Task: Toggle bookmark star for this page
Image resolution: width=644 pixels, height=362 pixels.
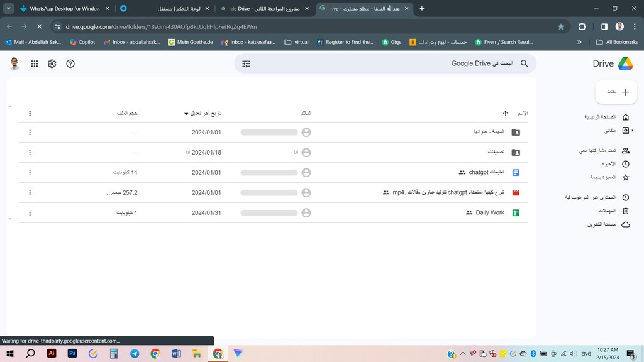Action: [560, 26]
